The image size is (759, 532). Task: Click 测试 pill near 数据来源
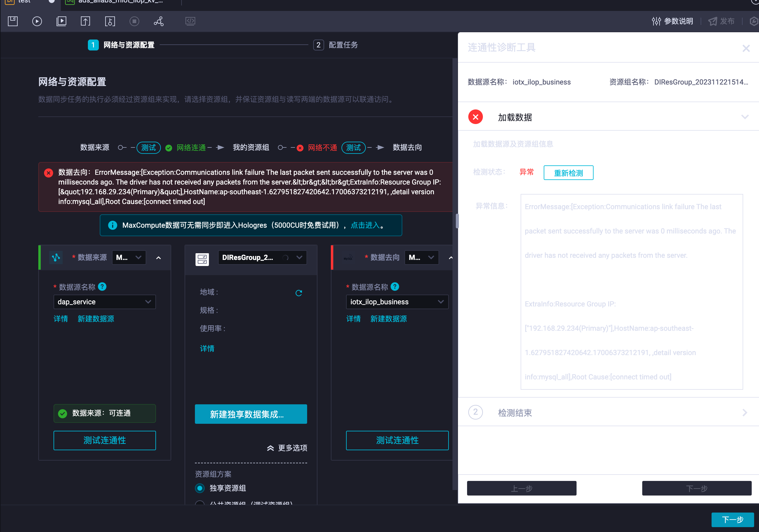[148, 148]
